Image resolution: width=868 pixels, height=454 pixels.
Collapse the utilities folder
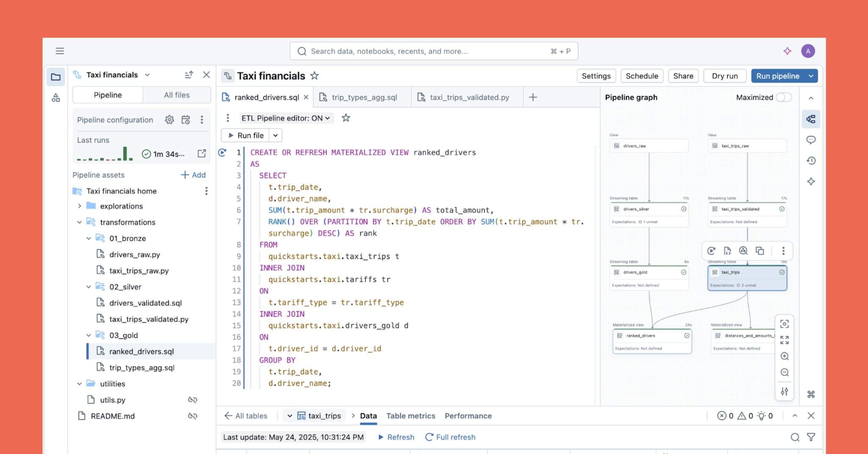pos(79,384)
